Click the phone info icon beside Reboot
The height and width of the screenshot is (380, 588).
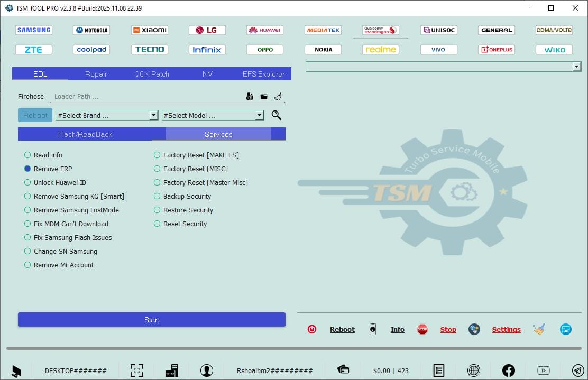click(x=373, y=329)
